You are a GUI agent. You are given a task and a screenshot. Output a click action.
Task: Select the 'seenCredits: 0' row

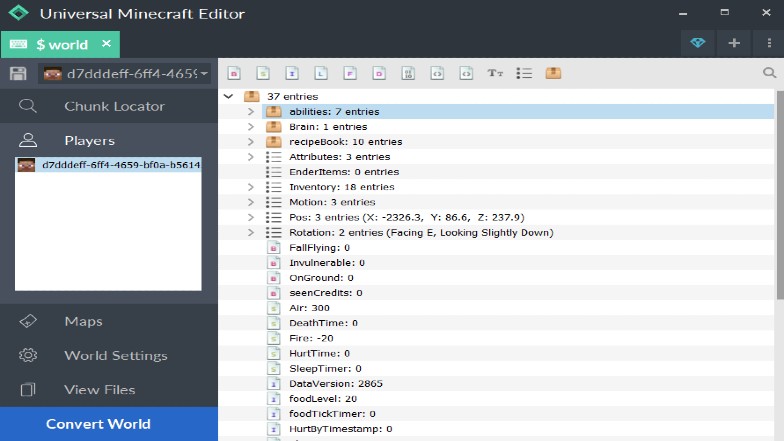tap(518, 293)
